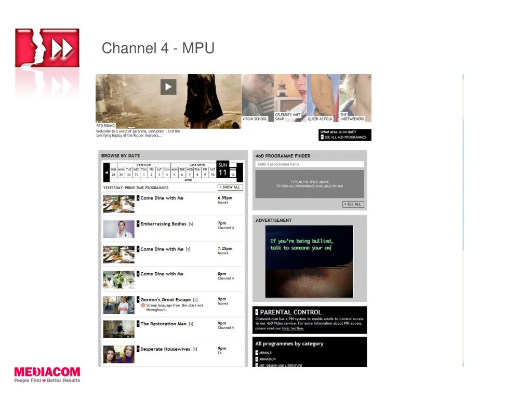
Task: Click See All 4oD Programmes link
Action: coord(345,137)
